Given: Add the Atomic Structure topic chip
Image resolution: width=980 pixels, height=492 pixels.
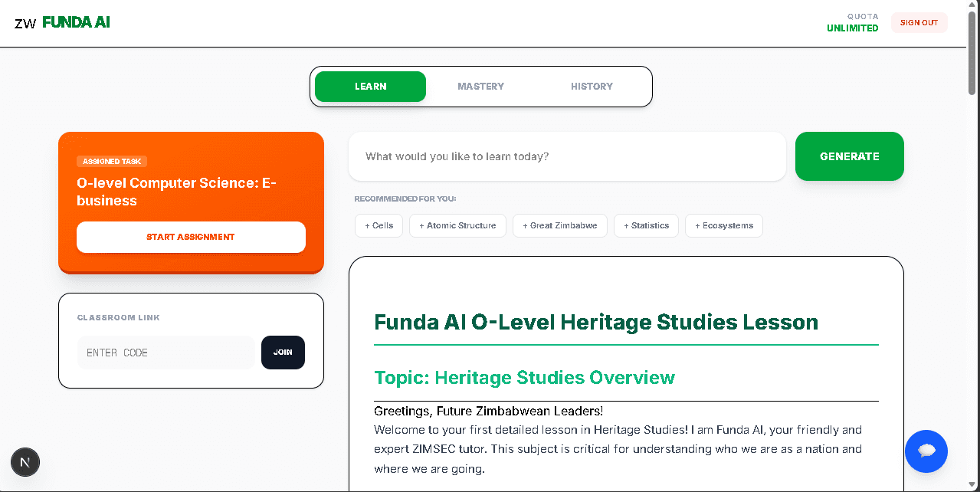Looking at the screenshot, I should tap(457, 225).
